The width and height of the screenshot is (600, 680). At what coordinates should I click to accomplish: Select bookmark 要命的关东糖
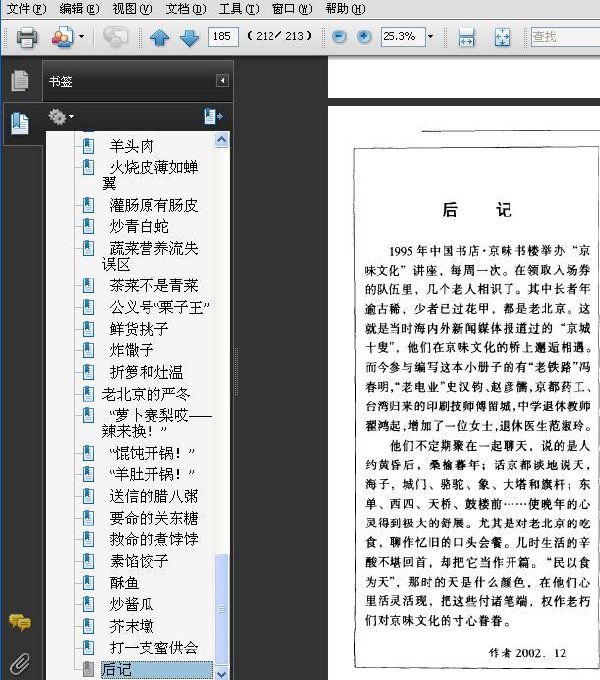[153, 518]
